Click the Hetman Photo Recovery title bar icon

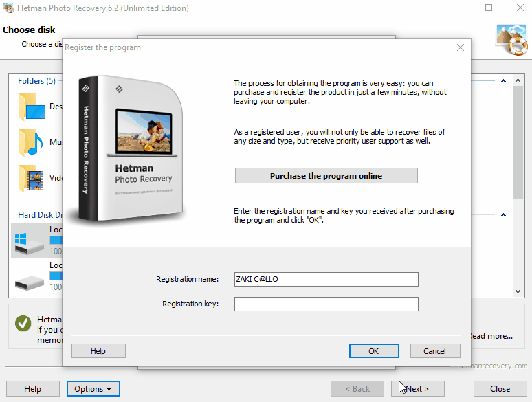(x=8, y=8)
